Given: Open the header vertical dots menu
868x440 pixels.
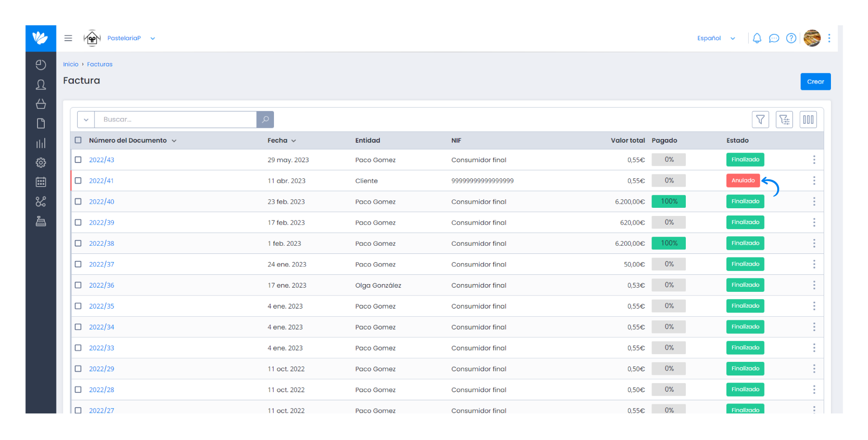Looking at the screenshot, I should coord(829,38).
